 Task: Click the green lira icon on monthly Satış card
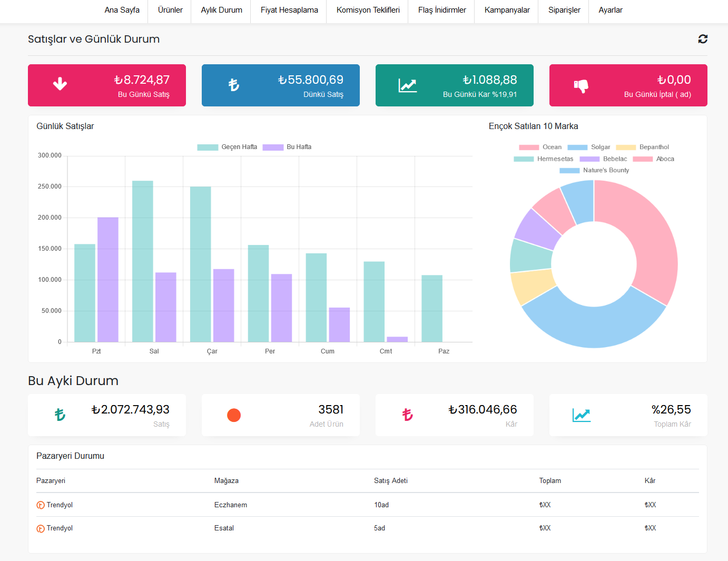60,415
